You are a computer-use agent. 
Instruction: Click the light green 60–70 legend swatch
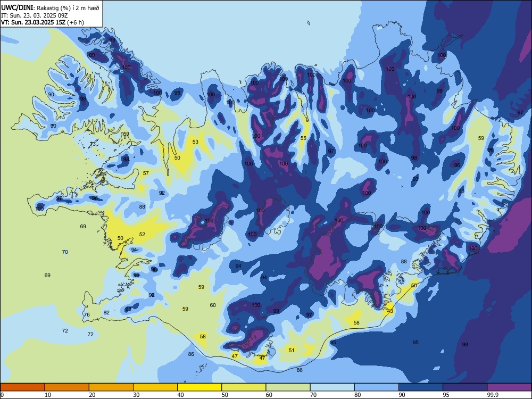288,387
